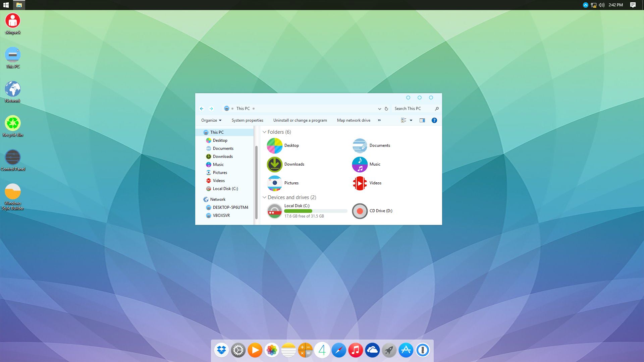The width and height of the screenshot is (644, 362).
Task: Open the Downloads folder icon
Action: [x=275, y=164]
